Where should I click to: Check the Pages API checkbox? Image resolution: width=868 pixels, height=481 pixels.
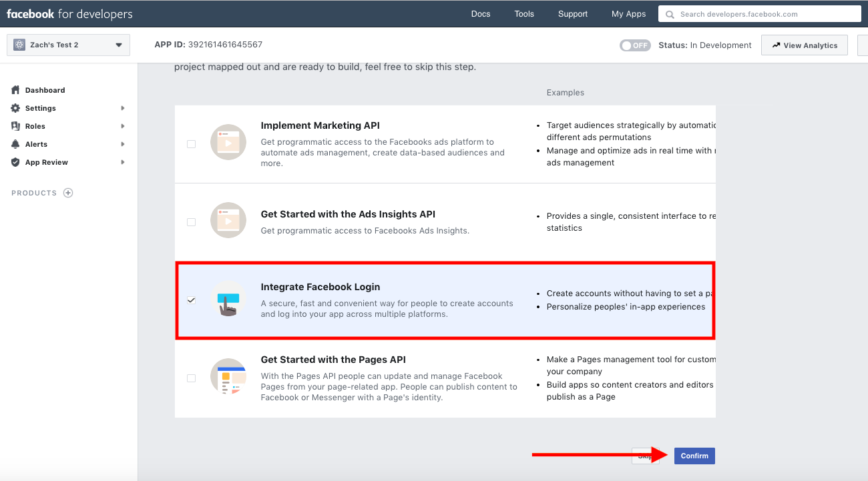[192, 378]
